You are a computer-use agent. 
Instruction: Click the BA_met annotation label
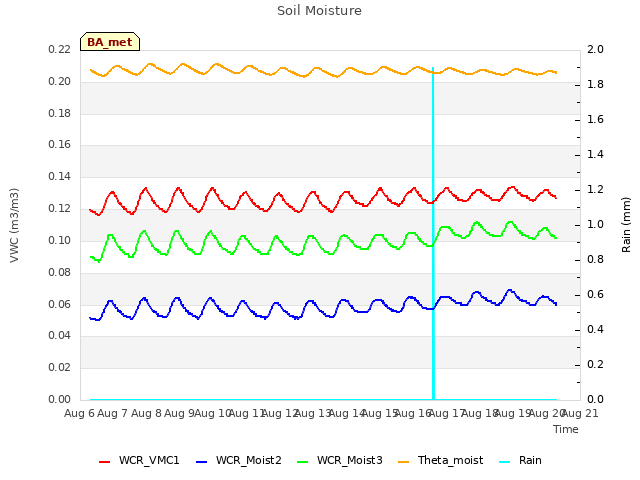coord(110,42)
